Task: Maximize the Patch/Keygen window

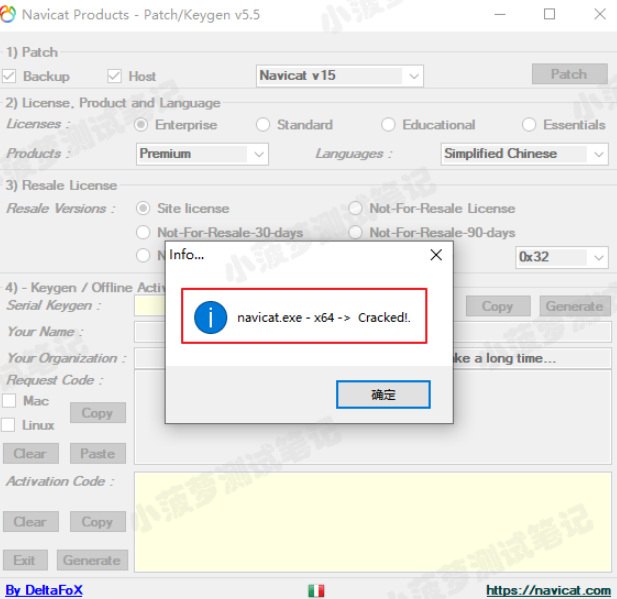Action: pos(549,15)
